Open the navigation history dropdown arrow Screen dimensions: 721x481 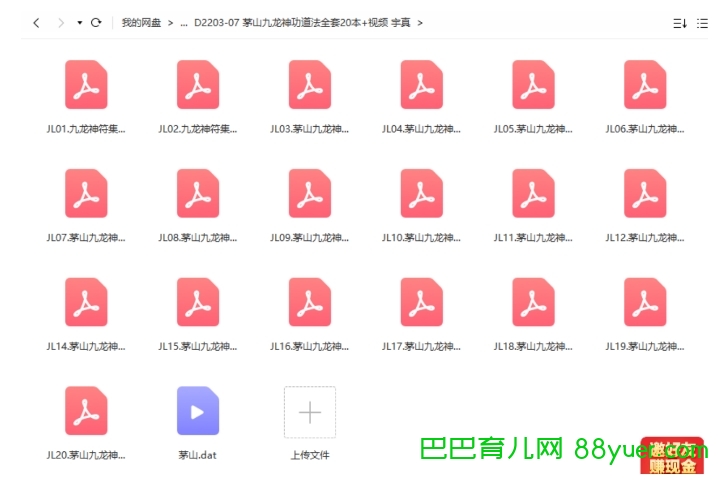[x=80, y=23]
